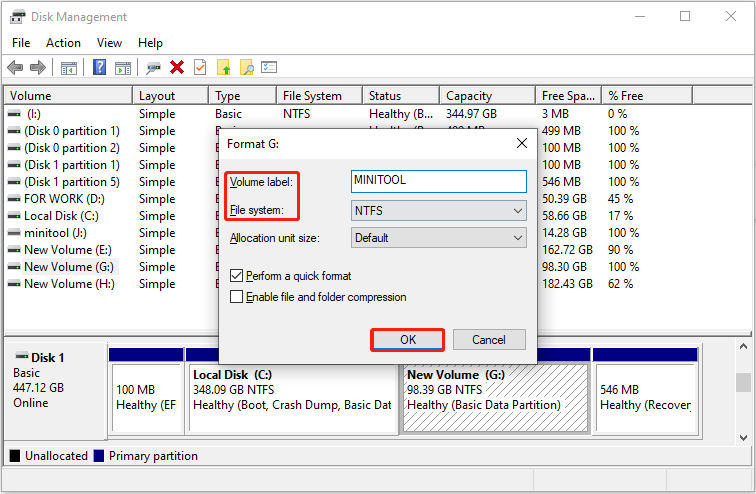Click the disk pane scrollbar thumb
The height and width of the screenshot is (494, 756).
(x=743, y=383)
